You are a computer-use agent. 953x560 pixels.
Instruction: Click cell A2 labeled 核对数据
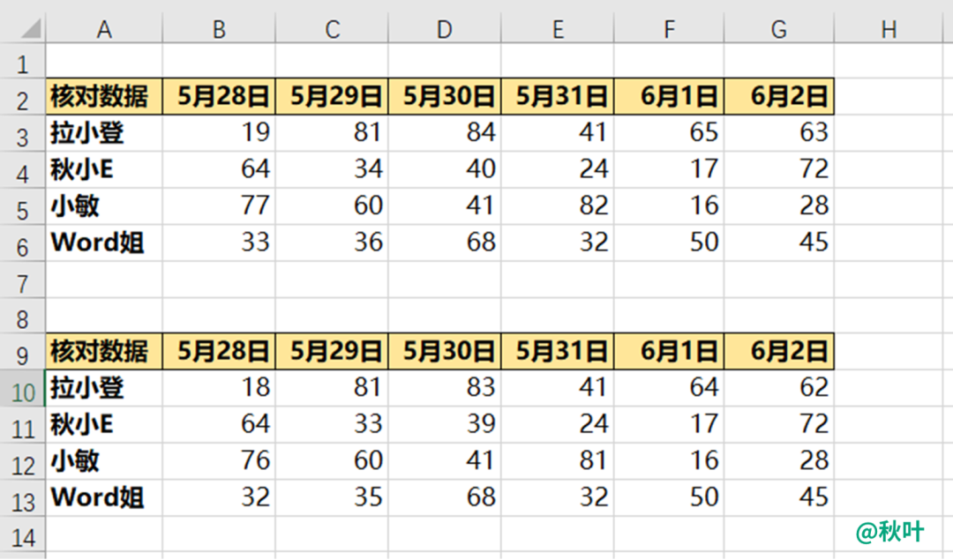[x=104, y=96]
